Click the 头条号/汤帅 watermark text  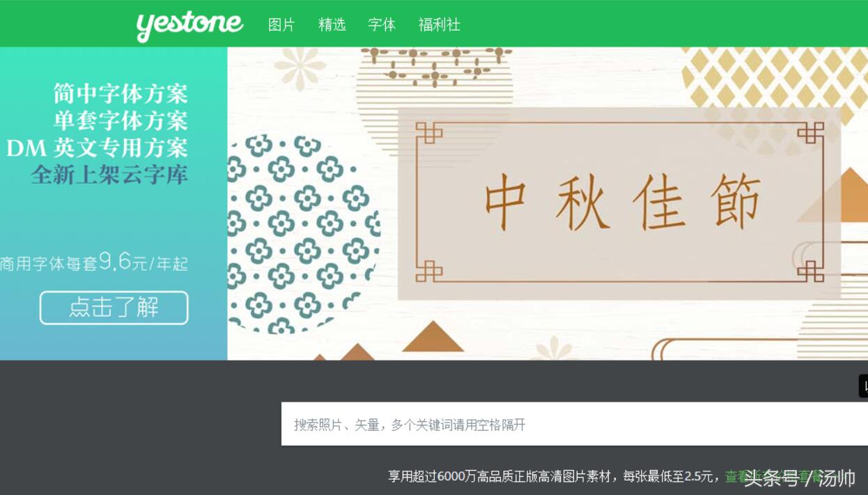coord(799,478)
